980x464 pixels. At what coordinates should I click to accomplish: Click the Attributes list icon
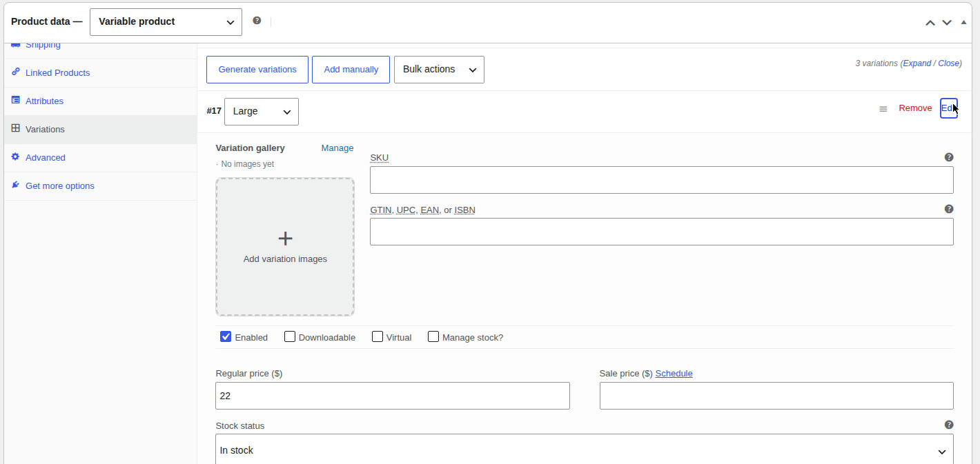point(16,100)
